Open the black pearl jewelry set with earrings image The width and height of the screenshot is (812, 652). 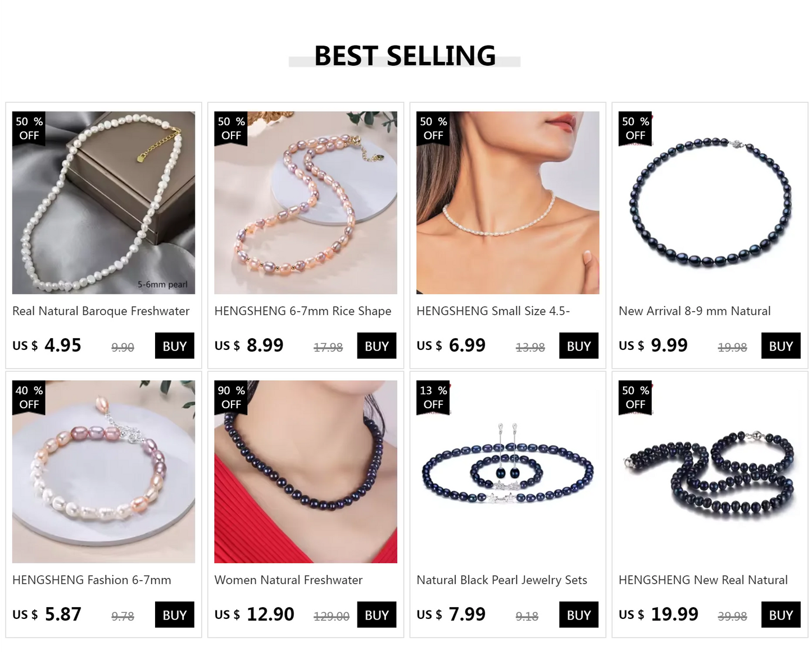508,472
